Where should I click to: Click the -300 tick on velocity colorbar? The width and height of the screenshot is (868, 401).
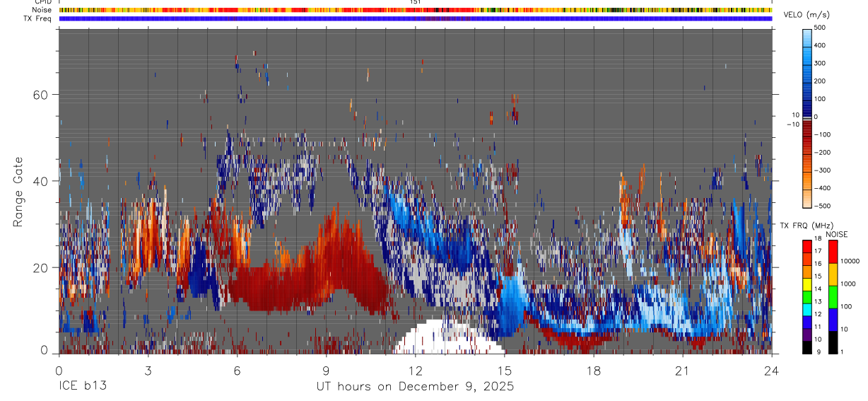(823, 170)
